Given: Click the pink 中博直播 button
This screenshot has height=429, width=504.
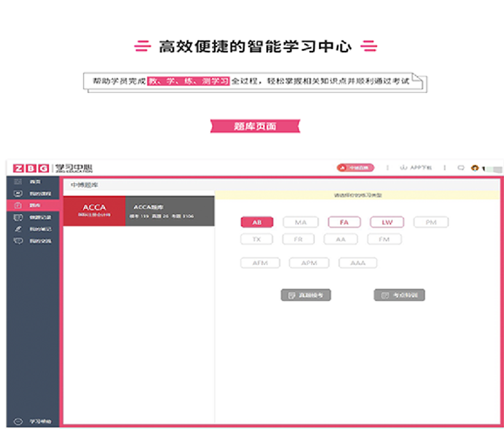Looking at the screenshot, I should pos(356,168).
